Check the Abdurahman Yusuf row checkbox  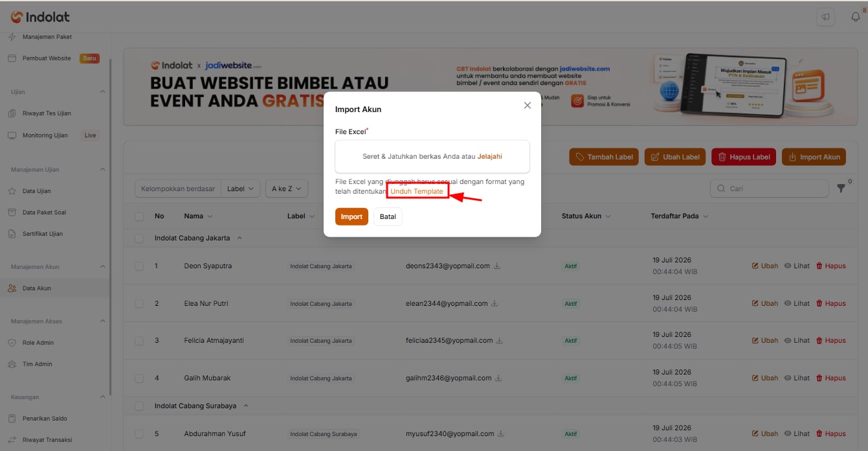point(139,434)
